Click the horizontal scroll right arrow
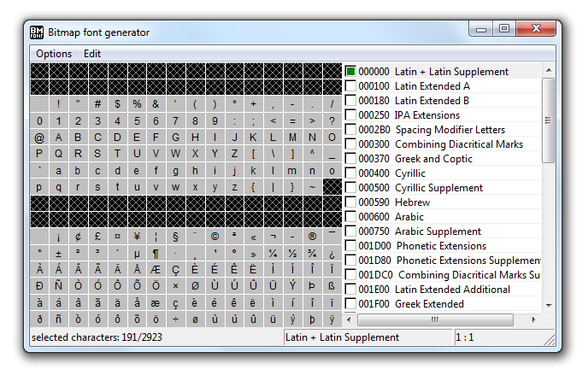This screenshot has height=375, width=588. (533, 319)
